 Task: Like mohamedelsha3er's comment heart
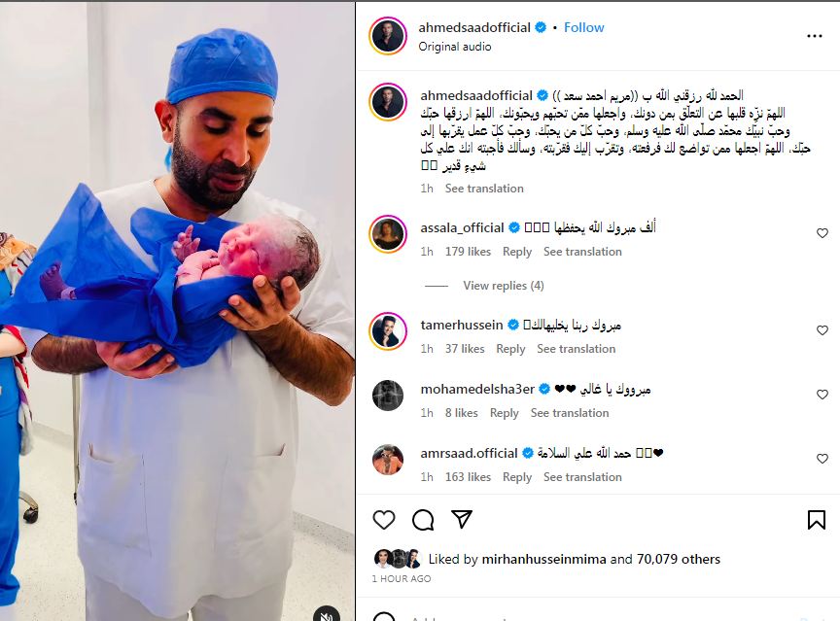(x=822, y=395)
